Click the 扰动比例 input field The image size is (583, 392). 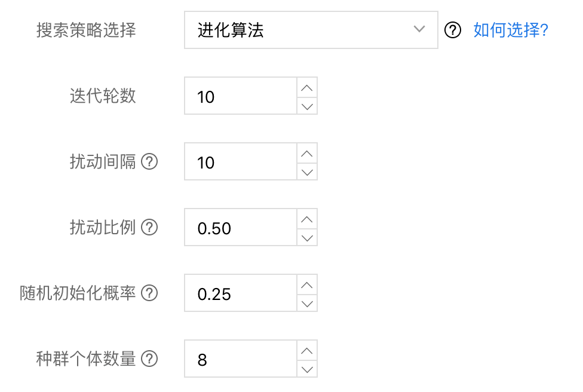[240, 228]
